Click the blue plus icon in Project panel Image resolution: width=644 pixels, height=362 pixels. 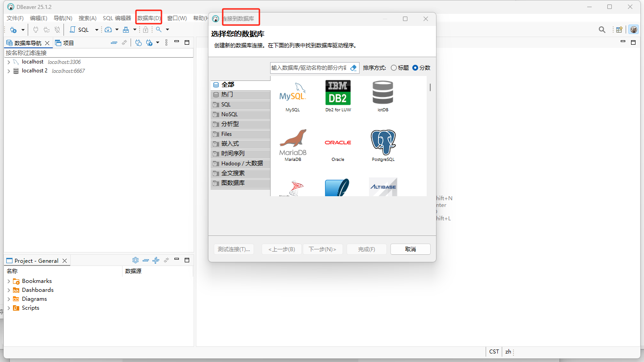pyautogui.click(x=156, y=260)
